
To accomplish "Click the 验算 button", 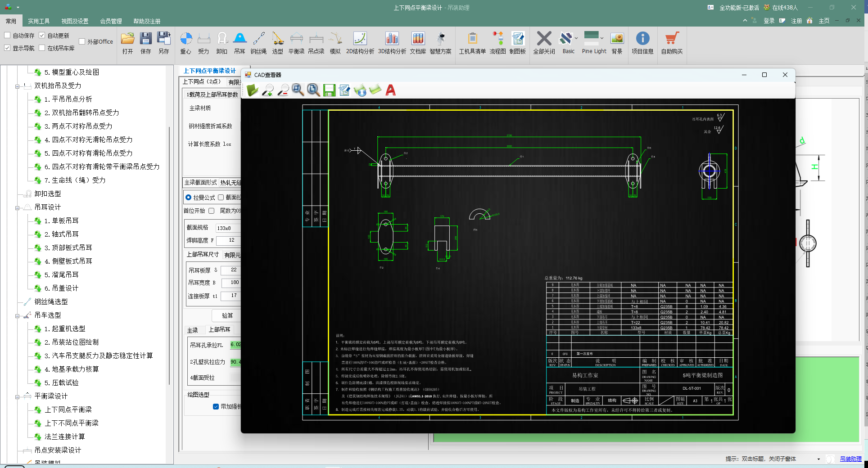I will pyautogui.click(x=227, y=315).
